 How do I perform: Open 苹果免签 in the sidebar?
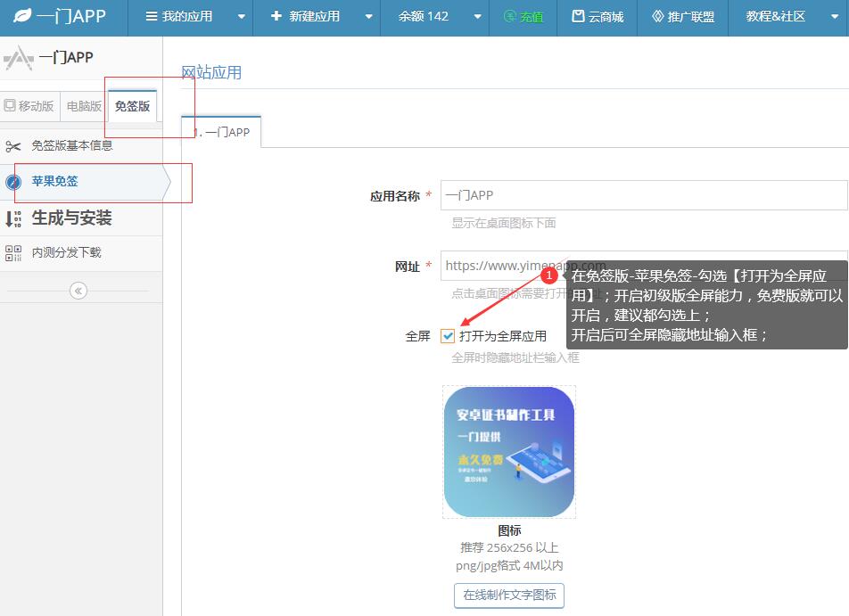pos(81,182)
